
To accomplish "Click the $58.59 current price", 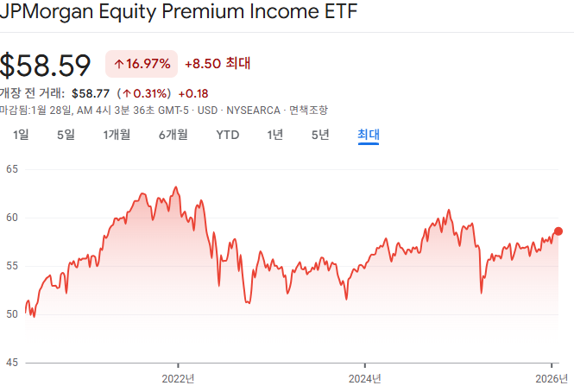I will (47, 65).
